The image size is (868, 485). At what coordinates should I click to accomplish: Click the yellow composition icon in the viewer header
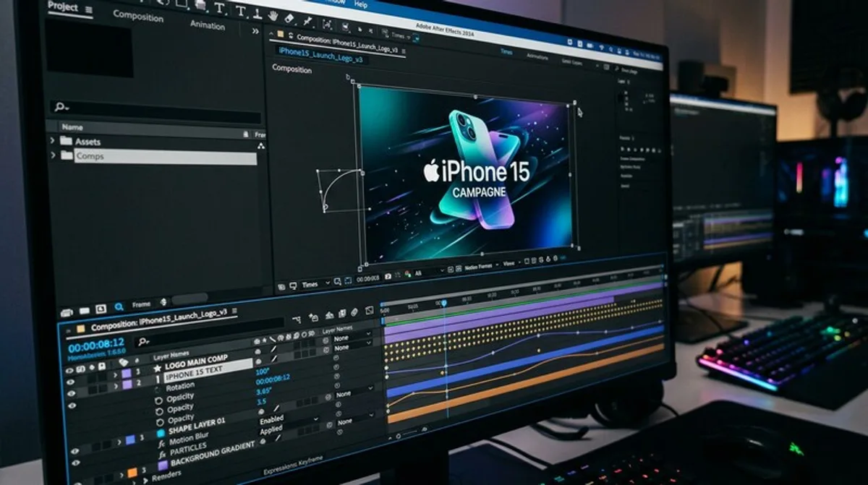280,34
